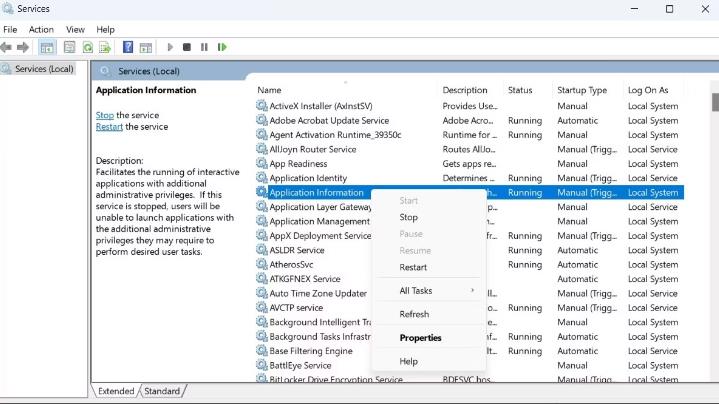Image resolution: width=719 pixels, height=404 pixels.
Task: Go forward using the toolbar forward arrow
Action: tap(22, 47)
